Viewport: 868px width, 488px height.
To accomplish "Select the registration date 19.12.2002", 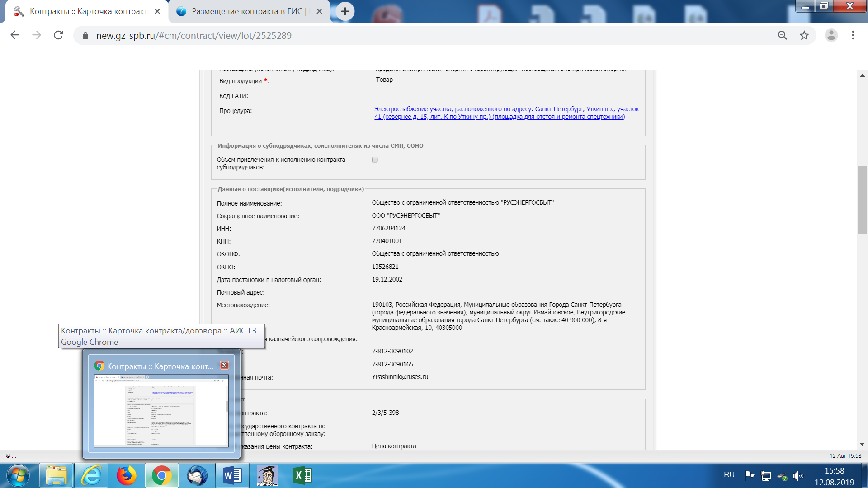I will click(387, 279).
